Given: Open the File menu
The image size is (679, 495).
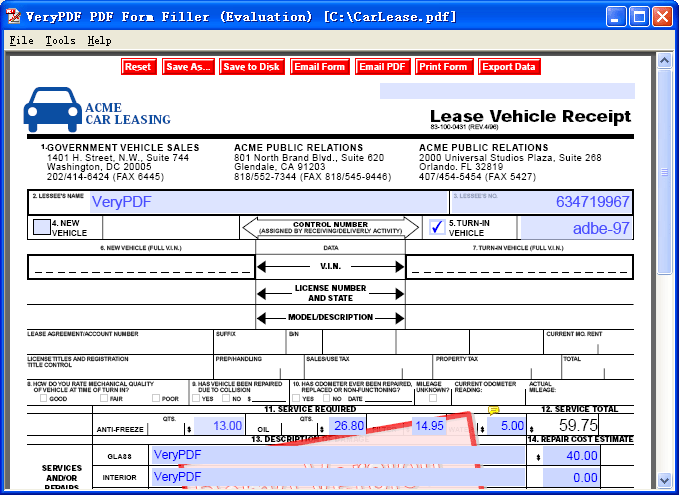Looking at the screenshot, I should 22,41.
